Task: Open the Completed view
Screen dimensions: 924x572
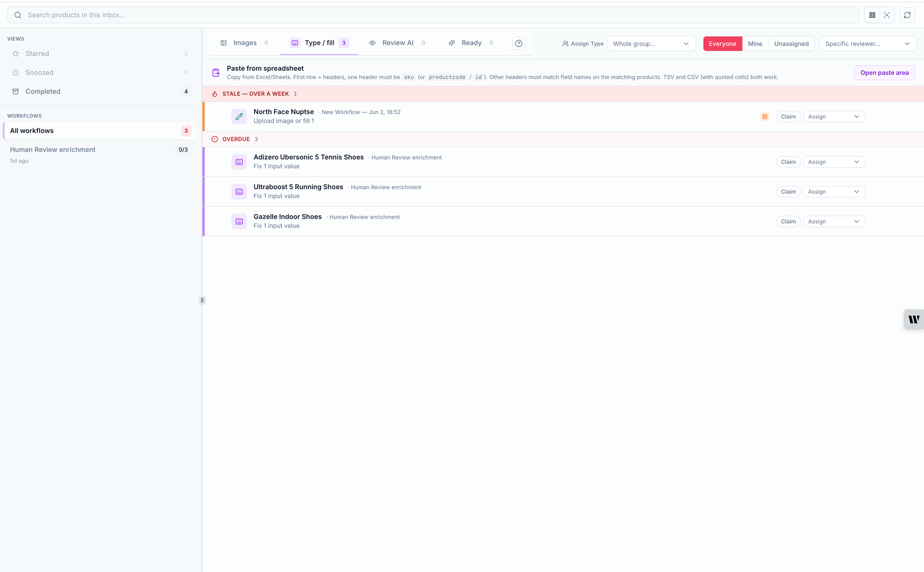Action: pos(100,91)
